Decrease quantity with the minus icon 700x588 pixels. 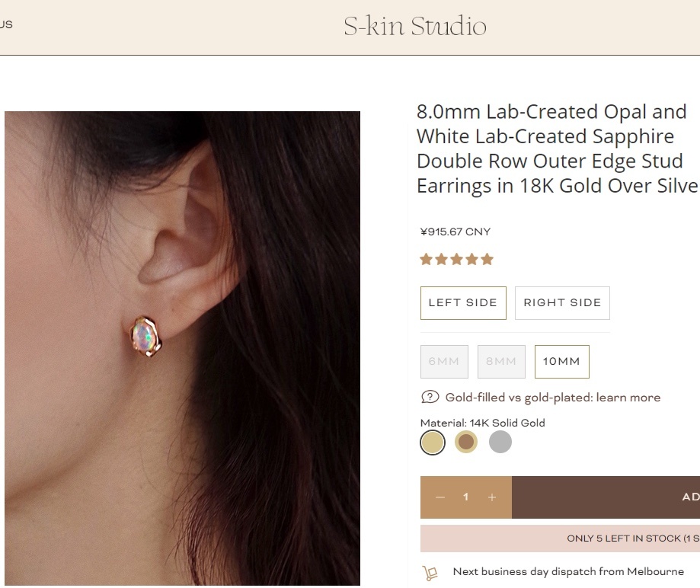440,497
